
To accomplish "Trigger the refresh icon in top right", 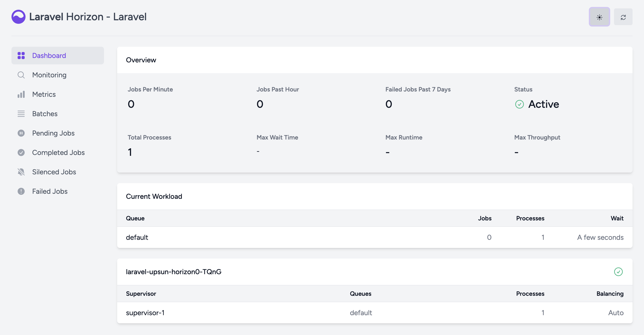I will (x=623, y=17).
